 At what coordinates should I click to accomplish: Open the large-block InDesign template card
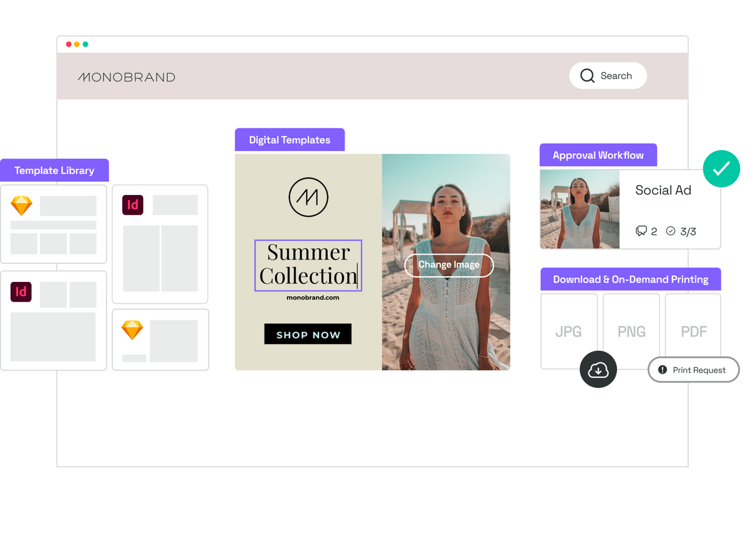tap(53, 321)
